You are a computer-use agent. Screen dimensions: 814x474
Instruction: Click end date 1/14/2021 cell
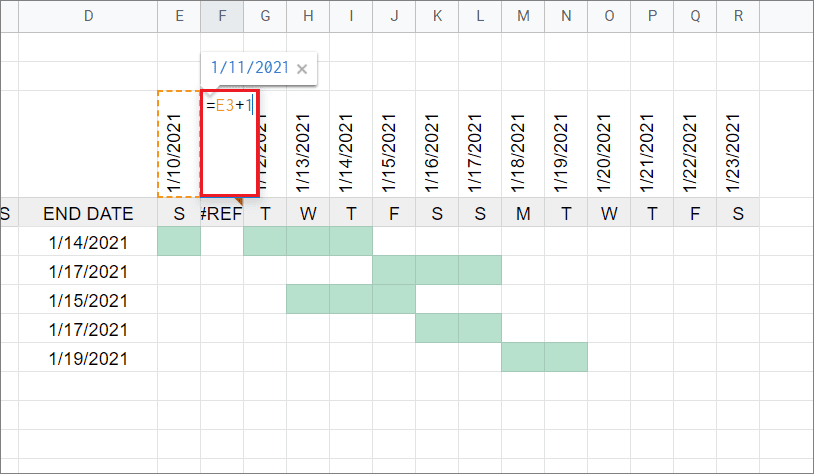point(88,242)
